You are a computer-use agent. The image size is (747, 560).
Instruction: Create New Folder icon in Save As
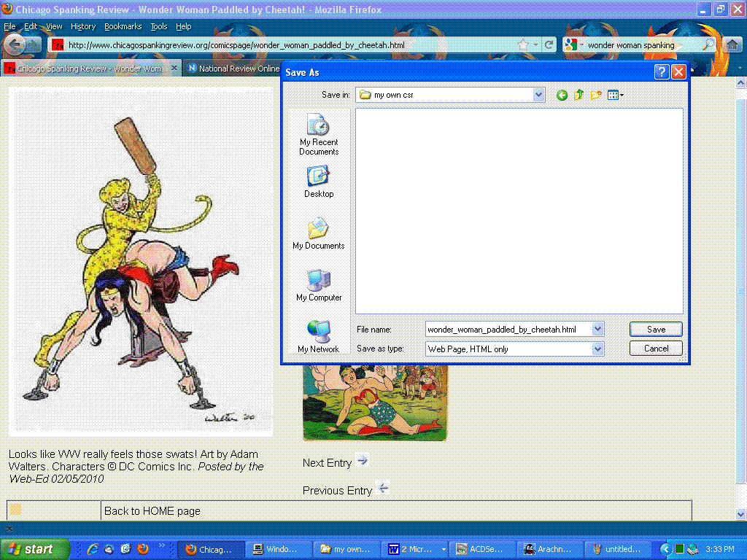(x=596, y=96)
